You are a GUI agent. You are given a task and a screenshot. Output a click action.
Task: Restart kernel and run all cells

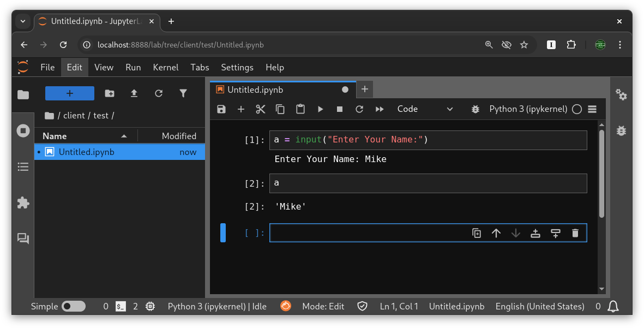pyautogui.click(x=380, y=109)
